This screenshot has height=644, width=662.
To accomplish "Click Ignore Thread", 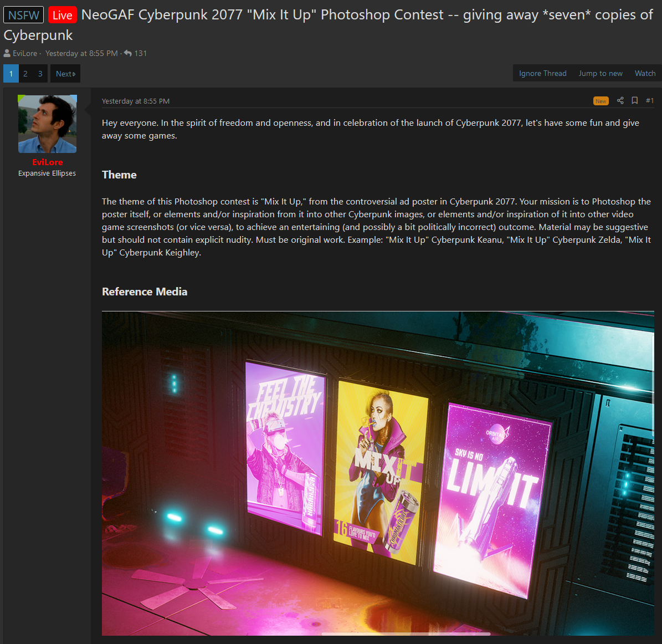I will [542, 73].
